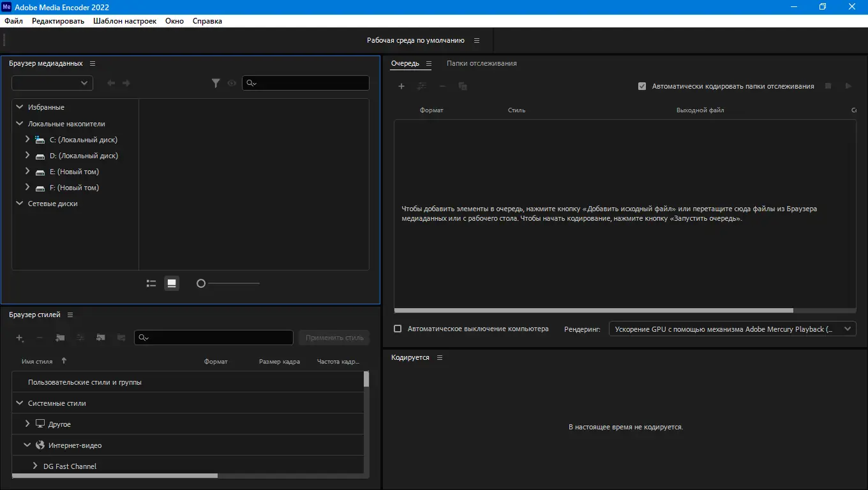Click the C: drive icon in the tree
868x490 pixels.
click(x=40, y=140)
